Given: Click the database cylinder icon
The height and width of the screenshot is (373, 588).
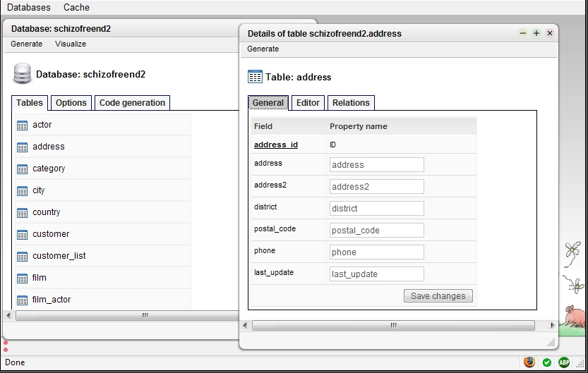Looking at the screenshot, I should tap(22, 73).
